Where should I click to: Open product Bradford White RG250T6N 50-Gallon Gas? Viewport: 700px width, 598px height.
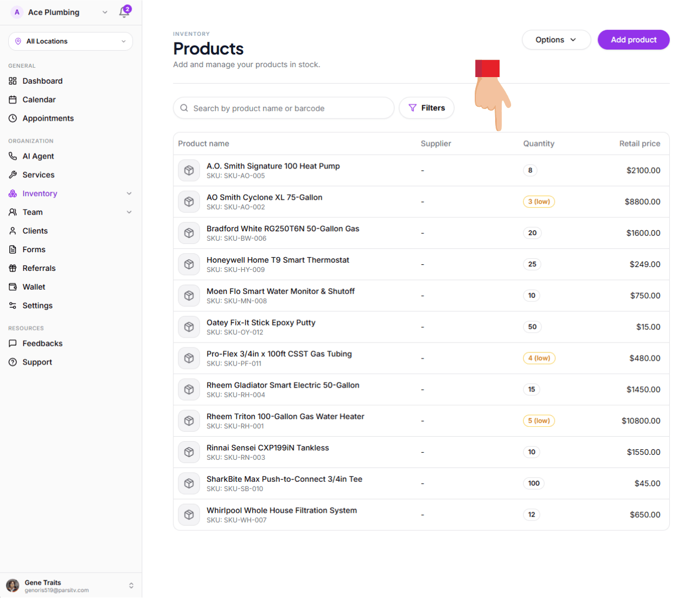(x=283, y=229)
